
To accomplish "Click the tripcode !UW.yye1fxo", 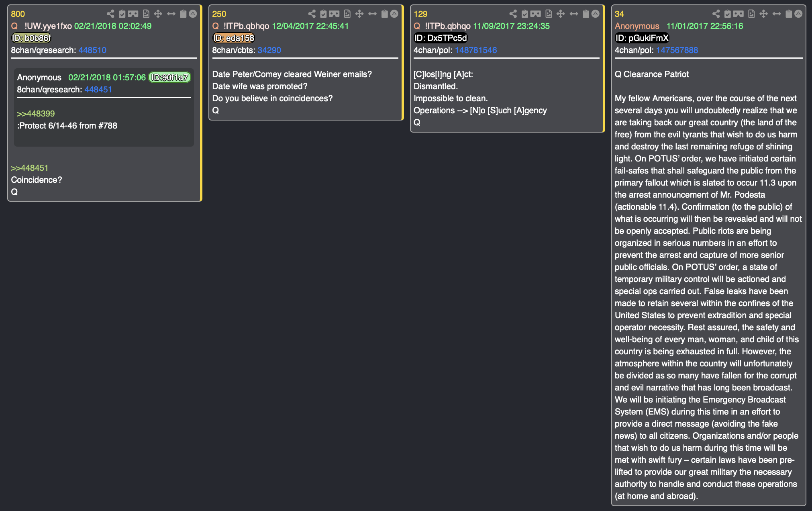I will (x=48, y=26).
